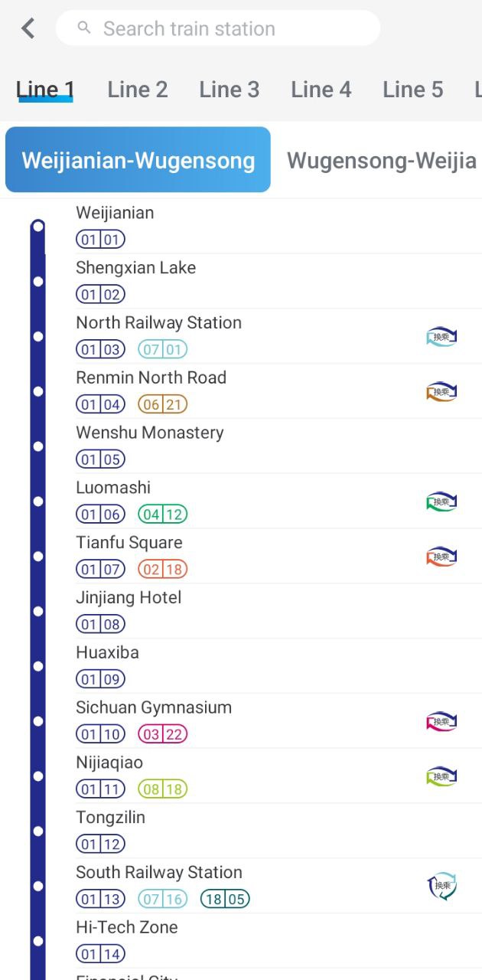Switch to the Line 5 tab
This screenshot has height=980, width=482.
(413, 90)
